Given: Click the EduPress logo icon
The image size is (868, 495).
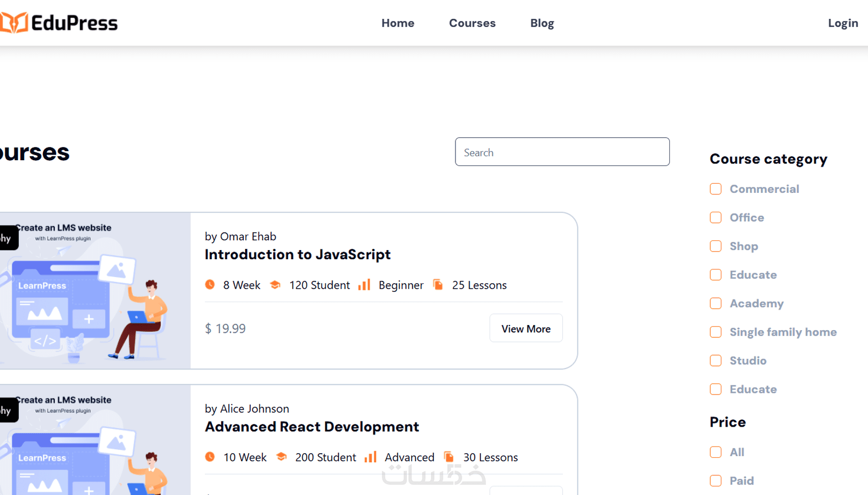Looking at the screenshot, I should point(14,23).
